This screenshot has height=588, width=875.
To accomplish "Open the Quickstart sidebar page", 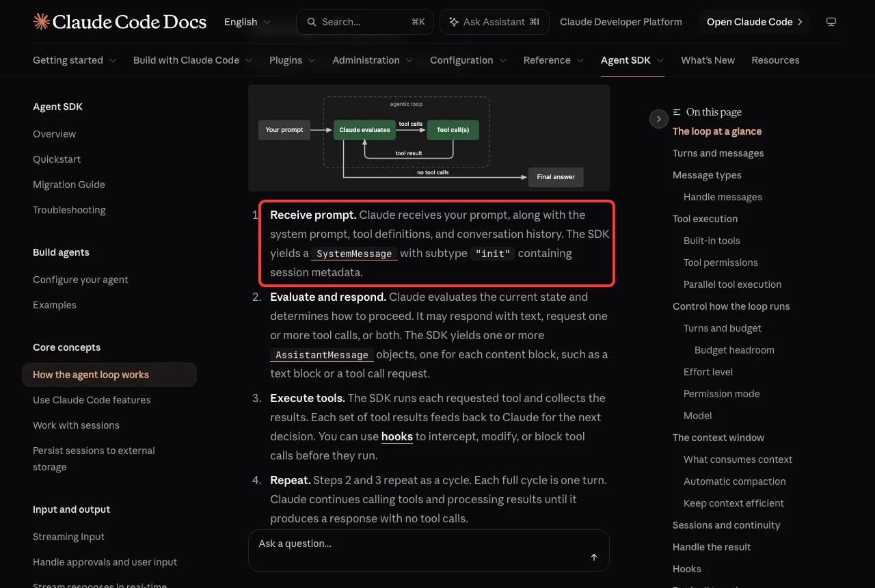I will [x=57, y=159].
